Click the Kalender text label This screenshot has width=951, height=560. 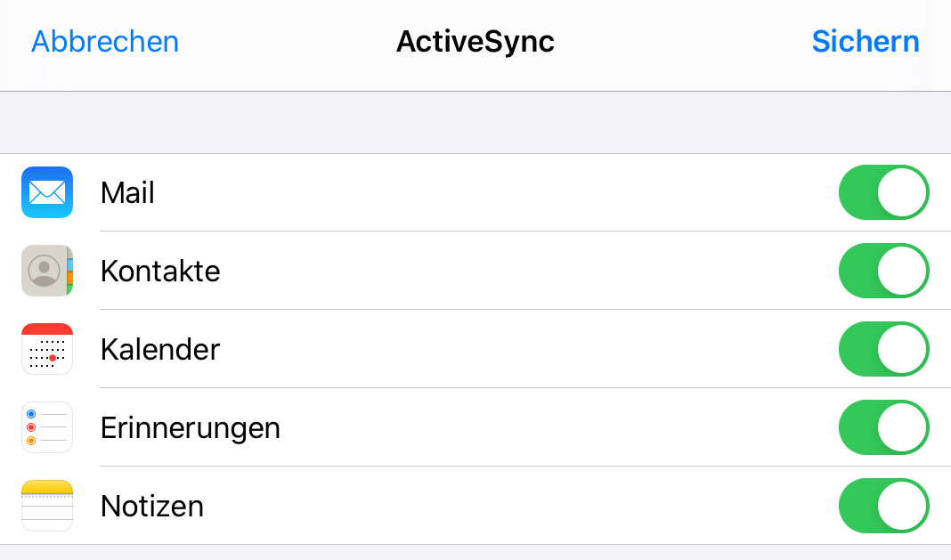(160, 349)
